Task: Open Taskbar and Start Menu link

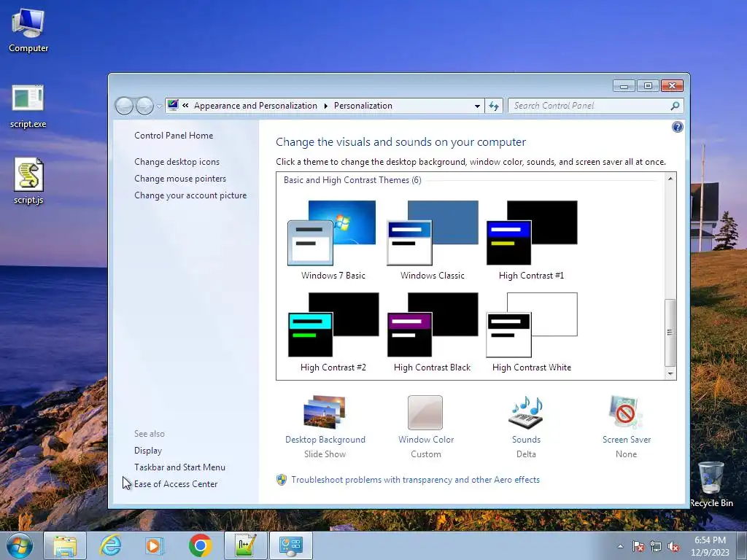Action: pos(179,467)
